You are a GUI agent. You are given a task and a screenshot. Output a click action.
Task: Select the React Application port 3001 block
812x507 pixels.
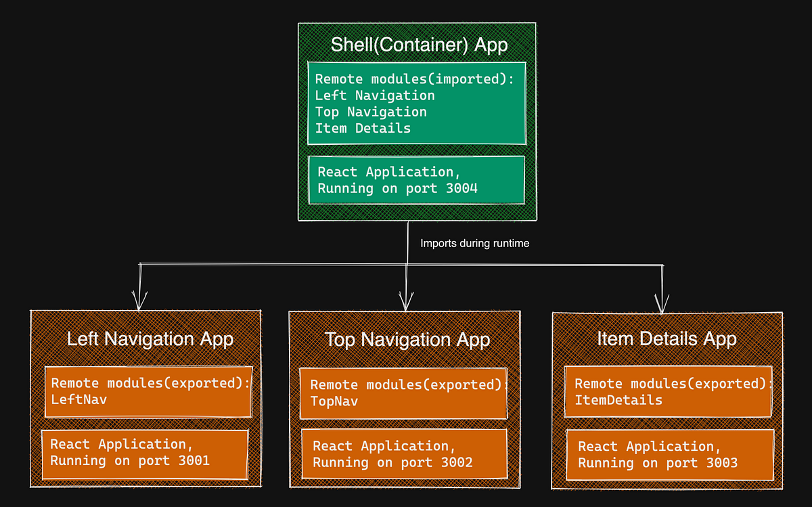coord(145,453)
